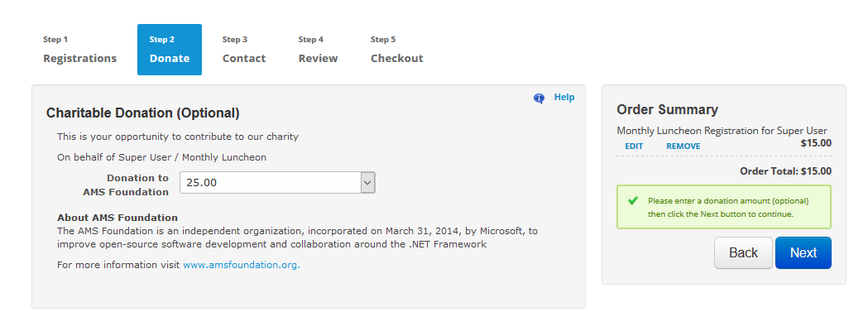Click the About AMS Foundation heading
Image resolution: width=868 pixels, height=336 pixels.
[117, 218]
